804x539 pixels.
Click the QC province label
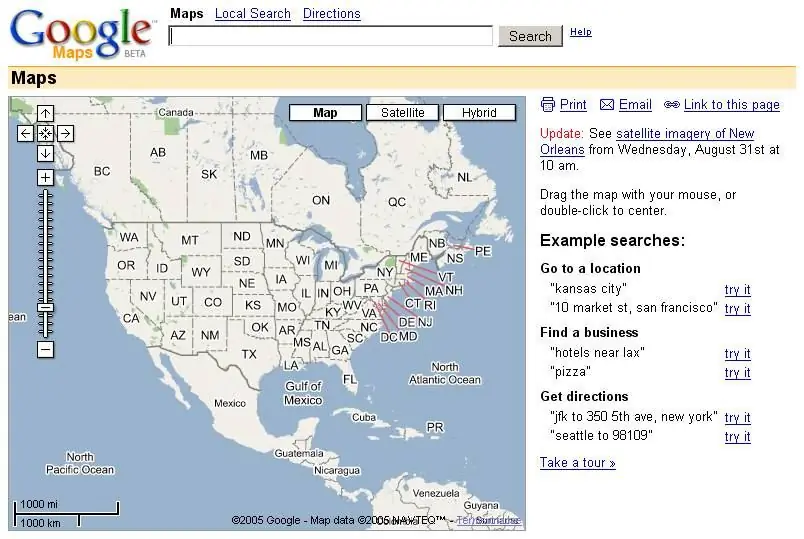click(397, 202)
